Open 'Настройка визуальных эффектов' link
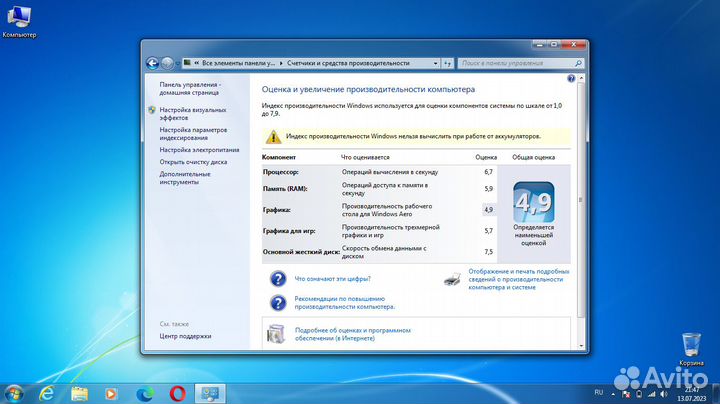This screenshot has height=404, width=720. pyautogui.click(x=193, y=114)
